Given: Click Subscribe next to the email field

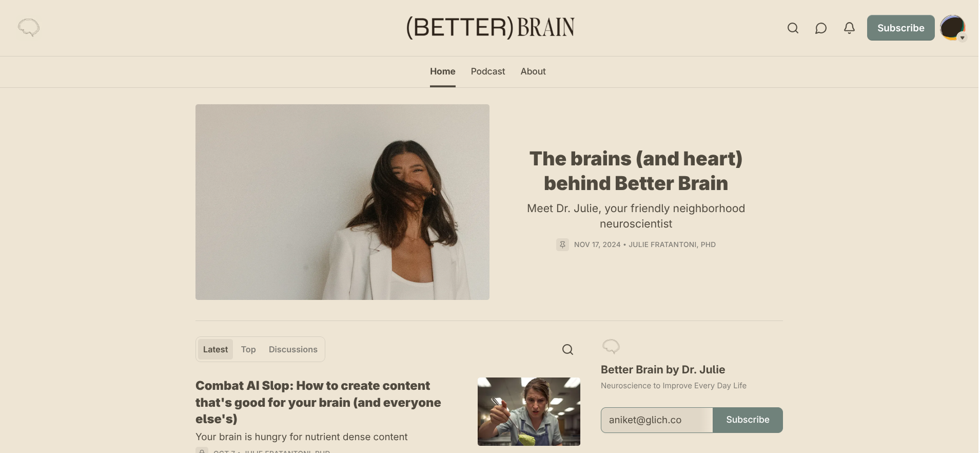Looking at the screenshot, I should [748, 420].
